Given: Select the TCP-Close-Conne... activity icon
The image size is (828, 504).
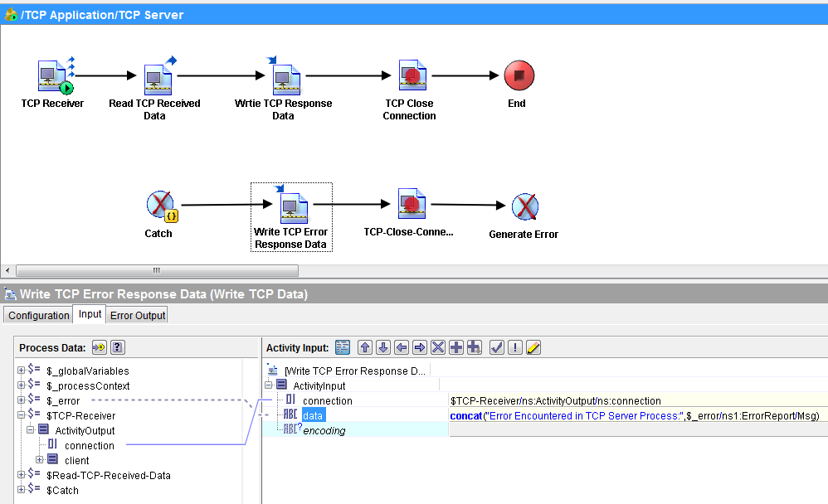Looking at the screenshot, I should [412, 204].
